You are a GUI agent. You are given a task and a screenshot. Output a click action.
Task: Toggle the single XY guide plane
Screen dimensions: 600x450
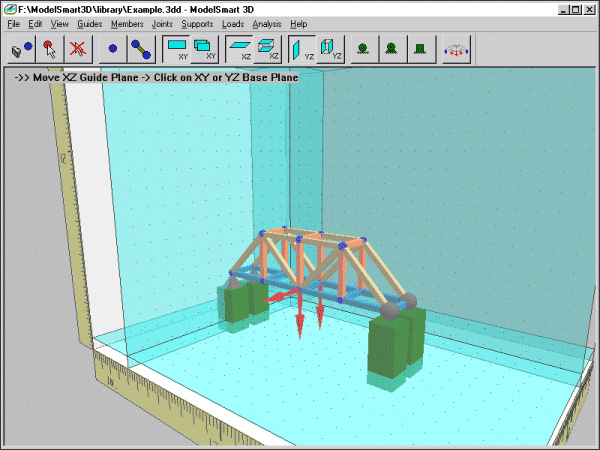coord(176,49)
